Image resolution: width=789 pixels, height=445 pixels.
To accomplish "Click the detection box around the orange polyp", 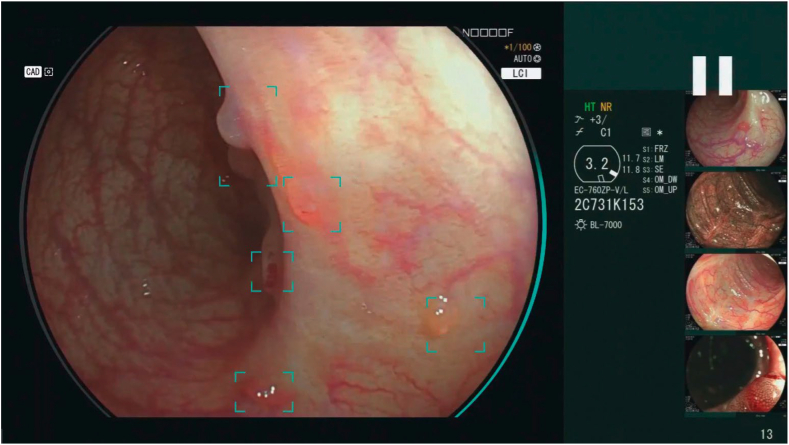I will 456,325.
